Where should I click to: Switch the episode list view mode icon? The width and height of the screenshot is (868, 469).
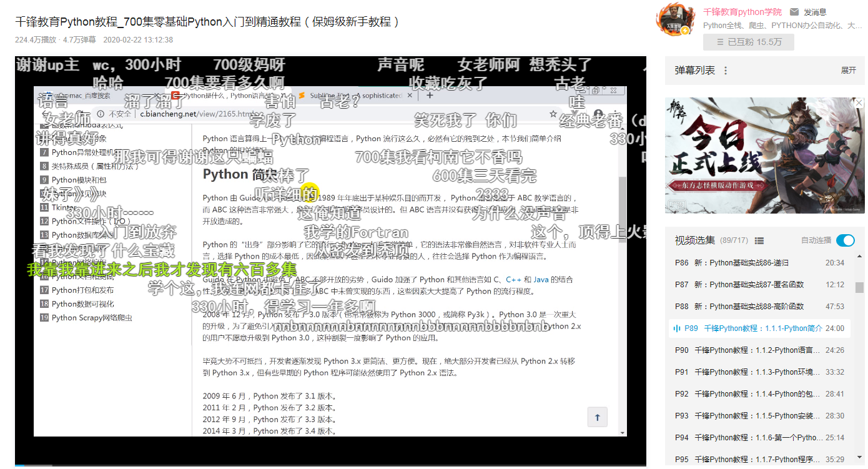759,240
